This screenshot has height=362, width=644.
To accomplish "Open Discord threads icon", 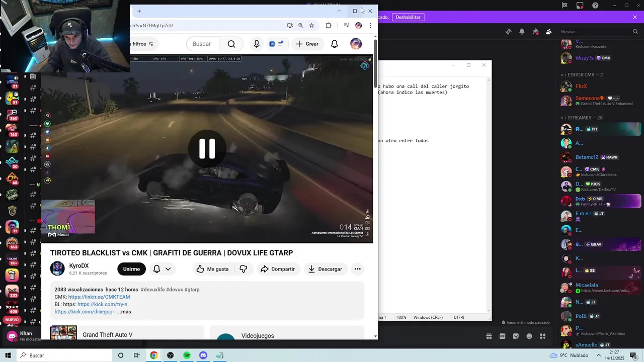I will click(x=509, y=31).
